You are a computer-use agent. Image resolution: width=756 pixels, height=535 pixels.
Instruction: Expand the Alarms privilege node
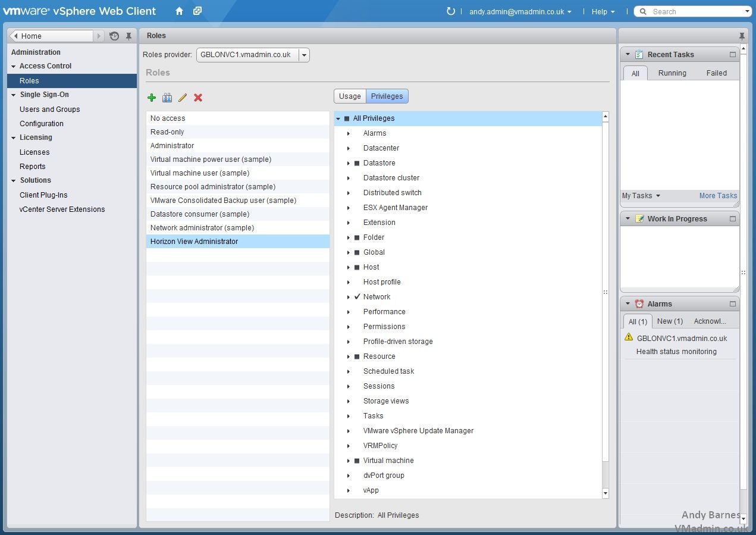tap(349, 133)
